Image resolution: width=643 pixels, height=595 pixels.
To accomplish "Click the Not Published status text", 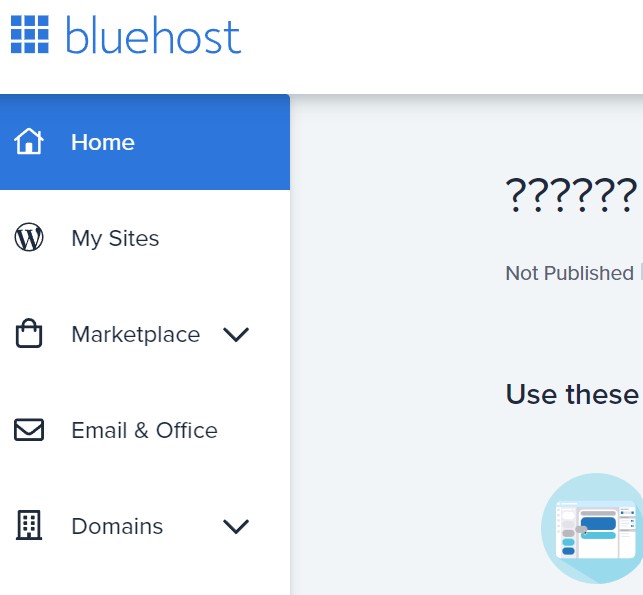I will coord(570,273).
